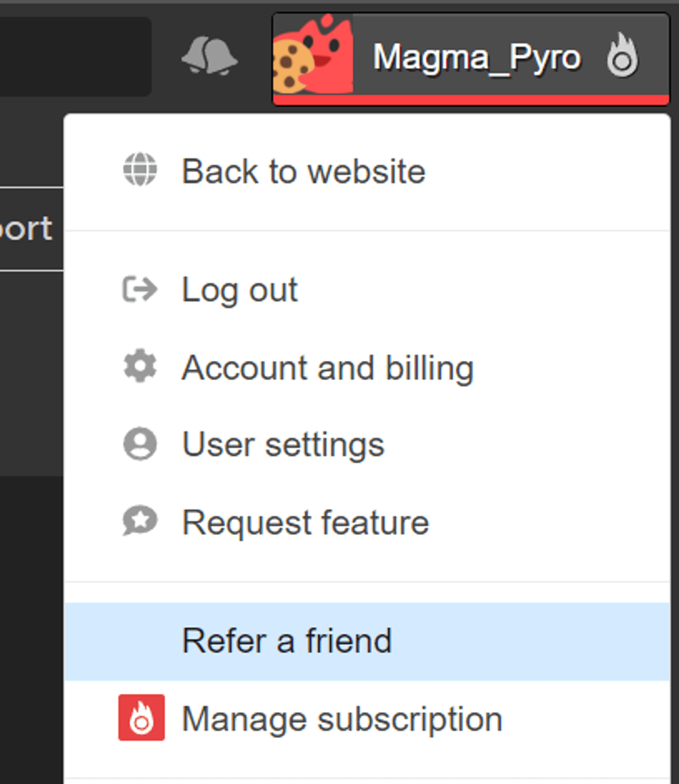Image resolution: width=679 pixels, height=784 pixels.
Task: Click the flame icon beside Magma_Pyro
Action: [622, 56]
